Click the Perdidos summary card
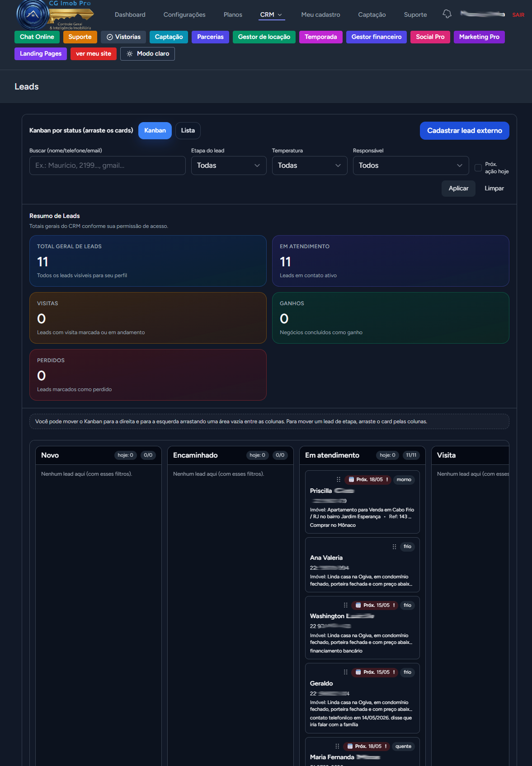 (x=148, y=375)
